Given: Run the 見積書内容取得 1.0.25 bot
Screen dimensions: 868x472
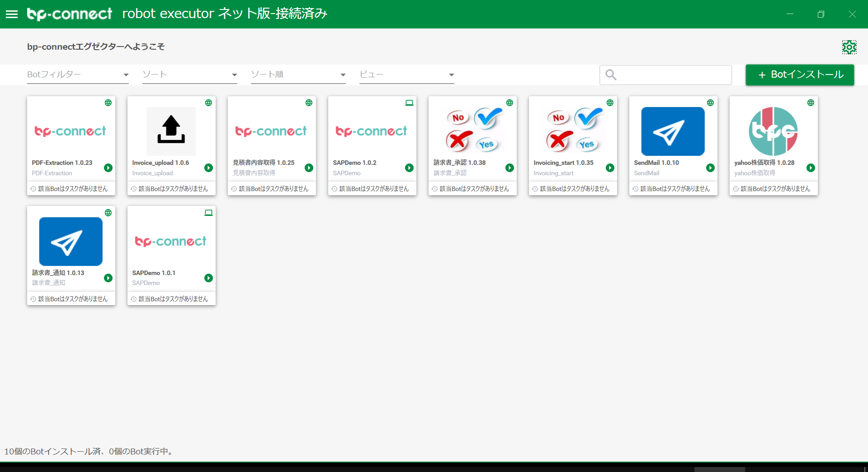Looking at the screenshot, I should tap(309, 168).
